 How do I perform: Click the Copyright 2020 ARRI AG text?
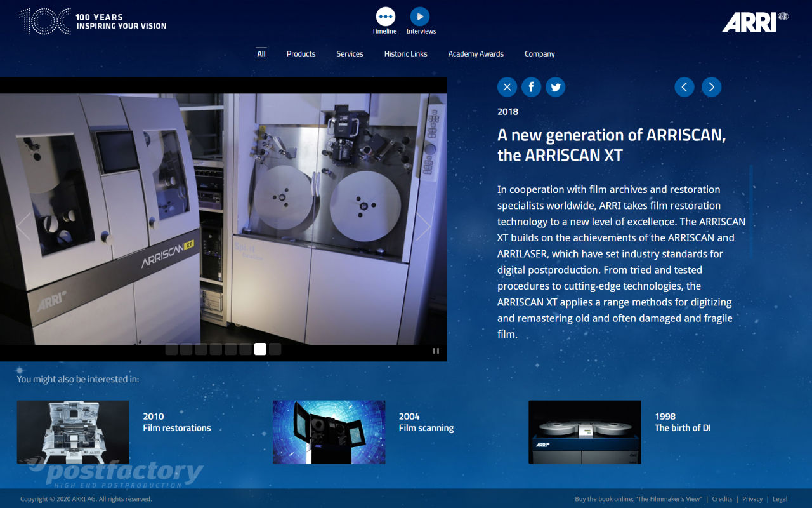86,499
